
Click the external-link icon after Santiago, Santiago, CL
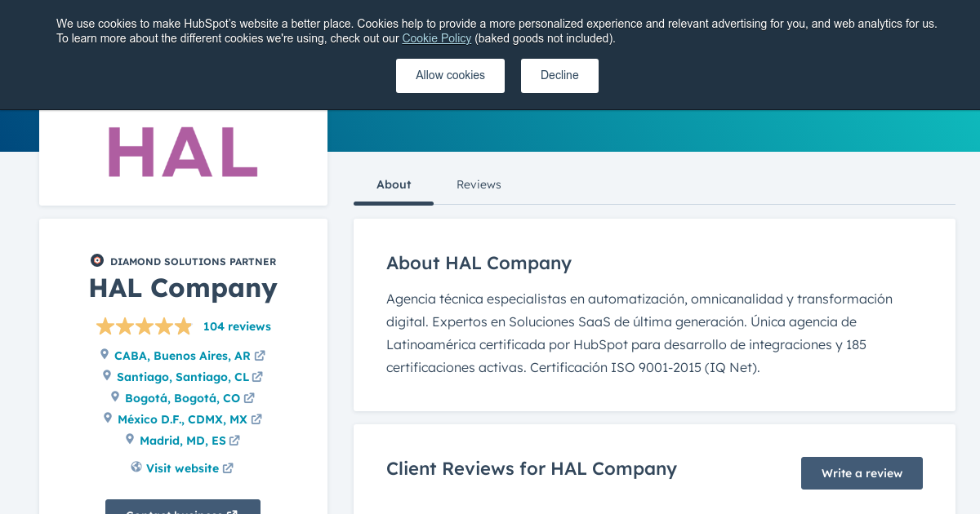(258, 376)
